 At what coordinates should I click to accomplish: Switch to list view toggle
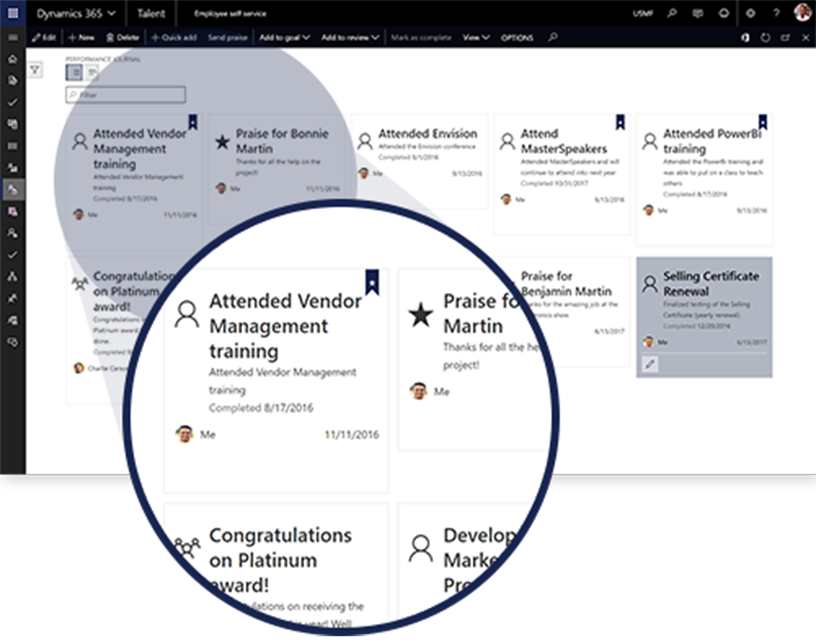click(92, 72)
